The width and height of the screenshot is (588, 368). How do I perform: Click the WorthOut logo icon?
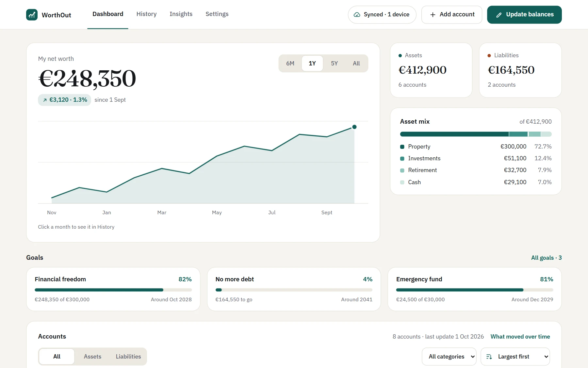(32, 15)
